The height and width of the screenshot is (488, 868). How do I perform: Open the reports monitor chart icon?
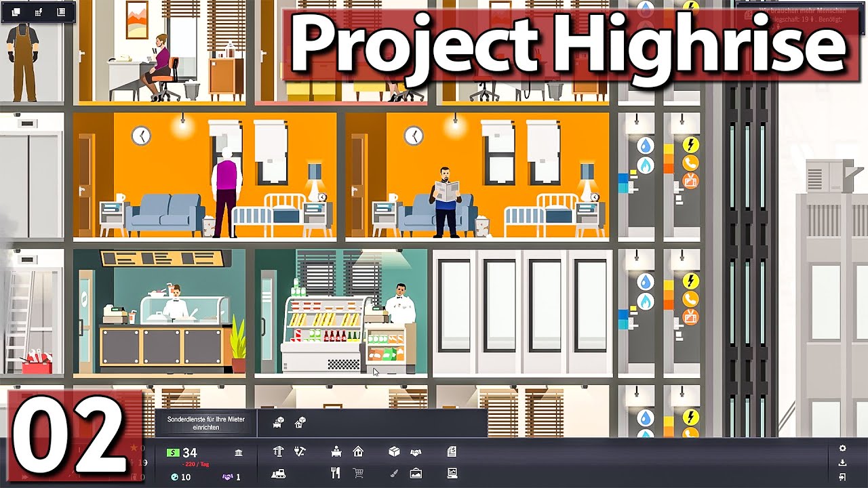click(x=452, y=474)
